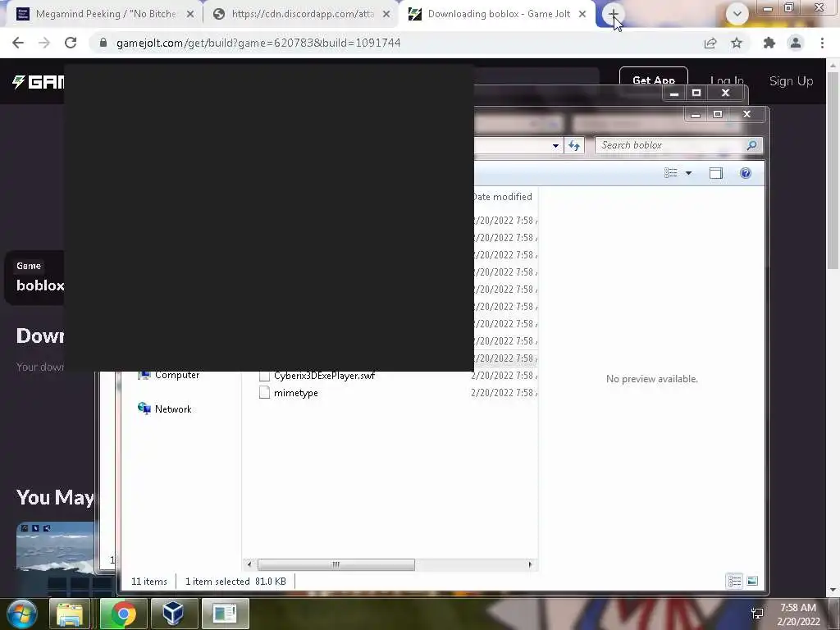Change the Explorer view icon
Viewport: 840px width, 630px height.
[x=671, y=173]
